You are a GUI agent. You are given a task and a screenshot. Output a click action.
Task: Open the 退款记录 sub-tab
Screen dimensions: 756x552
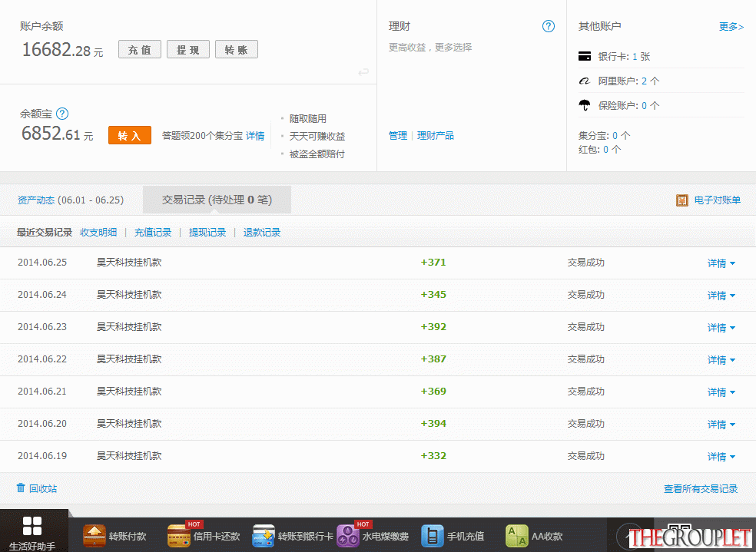[262, 232]
